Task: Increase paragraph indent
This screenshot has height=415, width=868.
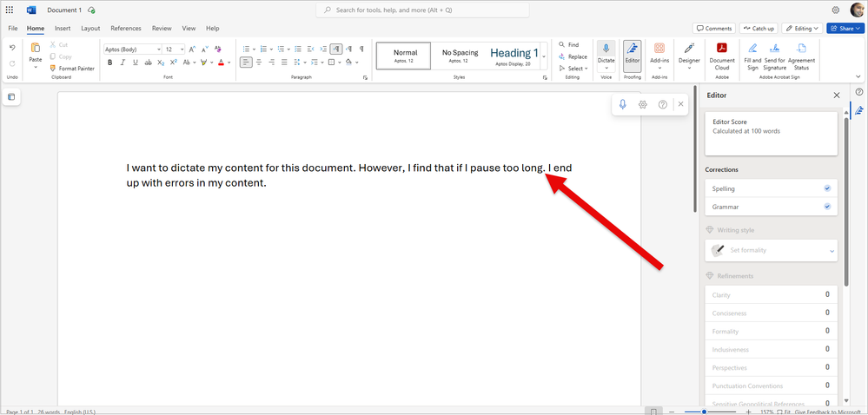Action: (x=323, y=49)
